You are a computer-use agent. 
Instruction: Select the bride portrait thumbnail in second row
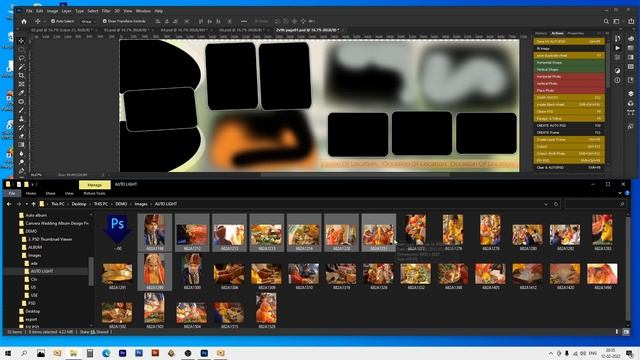coord(154,271)
